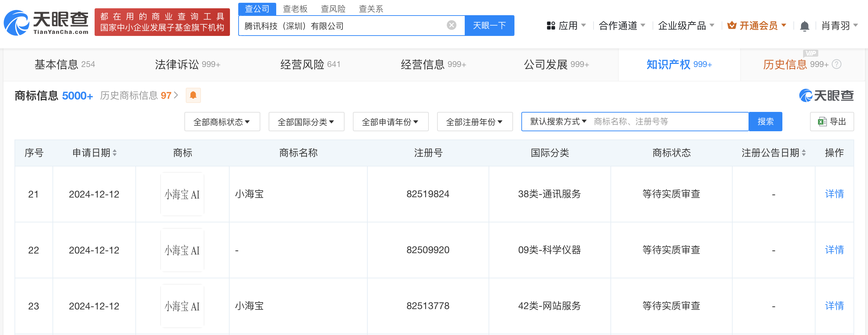The height and width of the screenshot is (335, 868).
Task: Open the 全部商标状态 dropdown
Action: tap(222, 122)
